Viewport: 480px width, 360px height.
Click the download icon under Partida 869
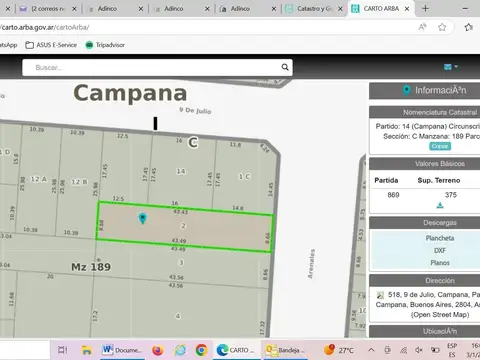point(440,205)
